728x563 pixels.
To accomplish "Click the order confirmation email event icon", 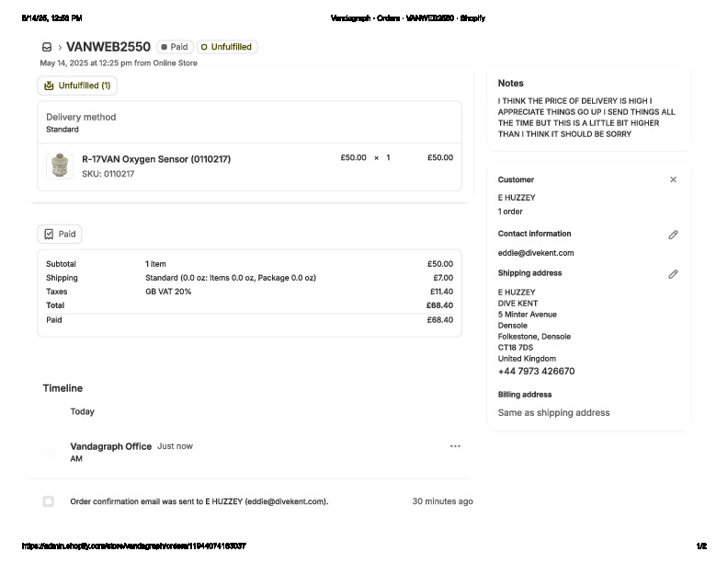I will (48, 501).
